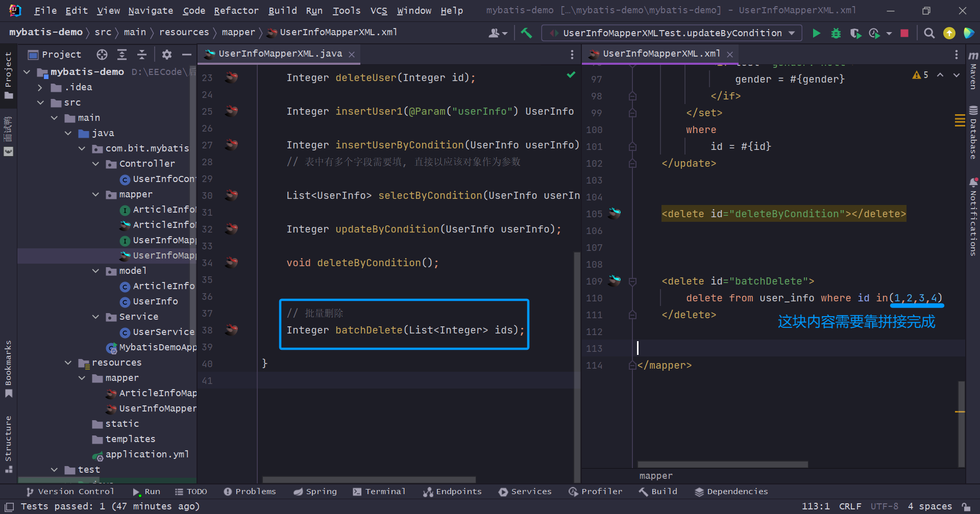Screen dimensions: 980x514
Task: Collapse the Service package
Action: pos(95,317)
